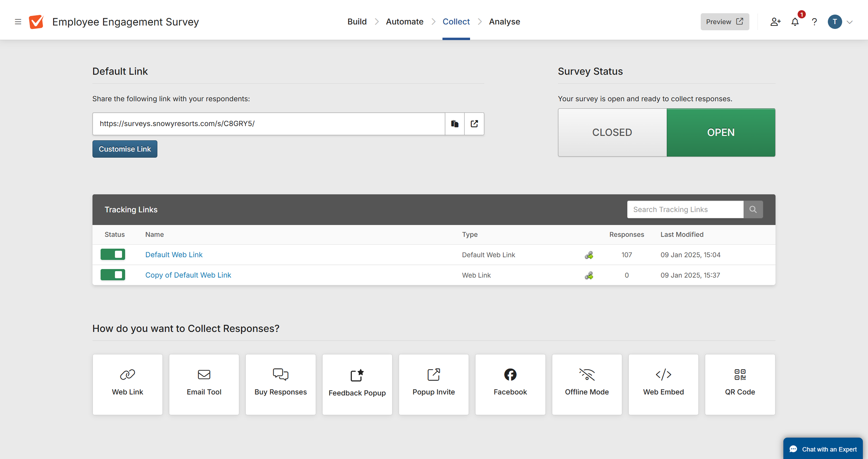
Task: Choose the Facebook collection method
Action: pos(510,384)
